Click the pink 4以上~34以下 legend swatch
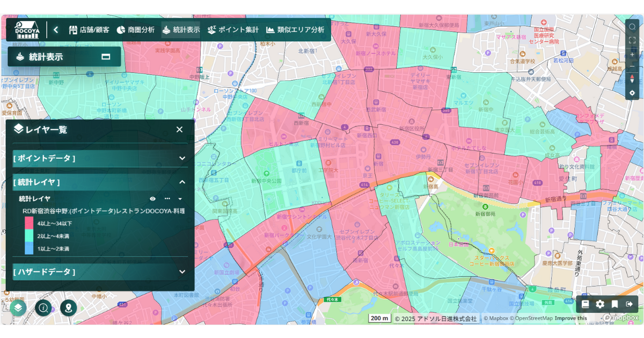This screenshot has height=338, width=644. [29, 223]
